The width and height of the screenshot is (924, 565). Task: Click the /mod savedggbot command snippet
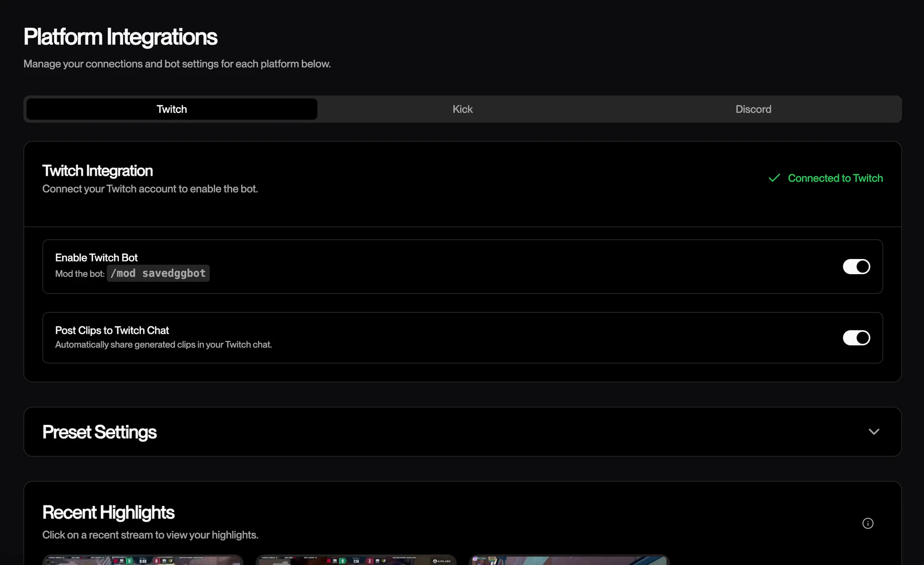(x=158, y=273)
